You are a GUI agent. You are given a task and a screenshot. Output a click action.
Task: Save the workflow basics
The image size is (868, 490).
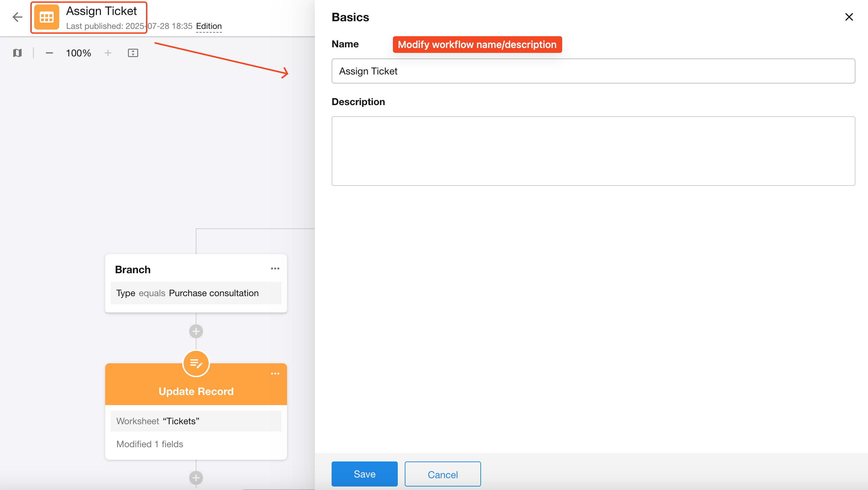364,474
